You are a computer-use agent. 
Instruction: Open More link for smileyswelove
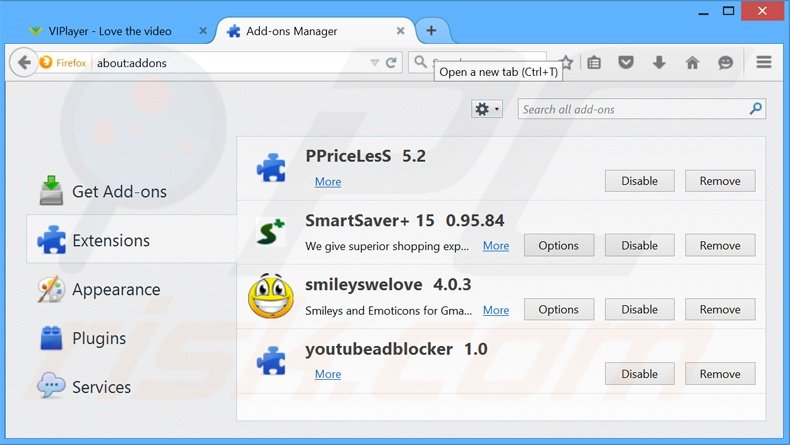point(496,310)
